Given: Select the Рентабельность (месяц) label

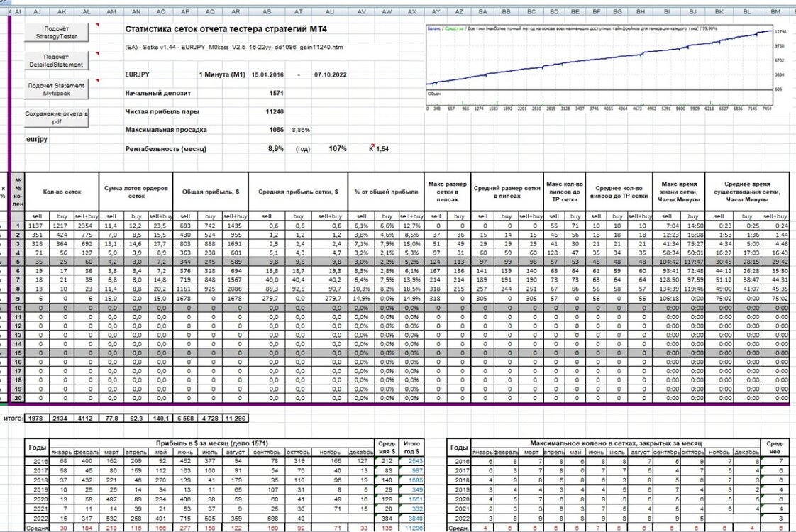Looking at the screenshot, I should (x=165, y=149).
